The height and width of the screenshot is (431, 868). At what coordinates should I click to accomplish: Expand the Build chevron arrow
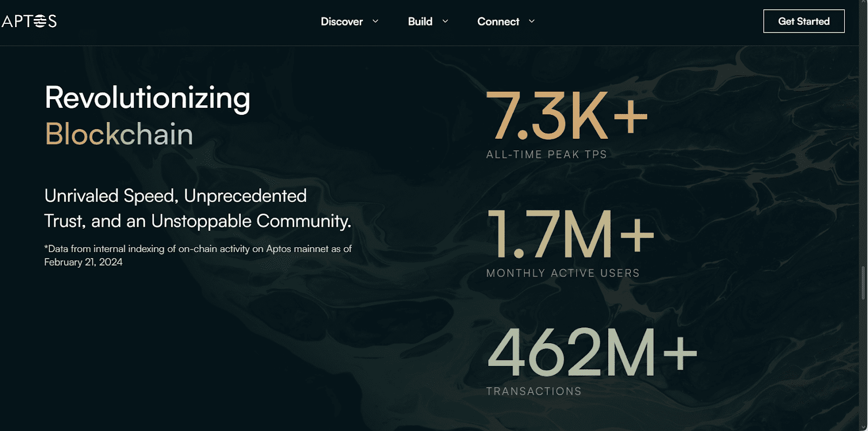(x=445, y=21)
